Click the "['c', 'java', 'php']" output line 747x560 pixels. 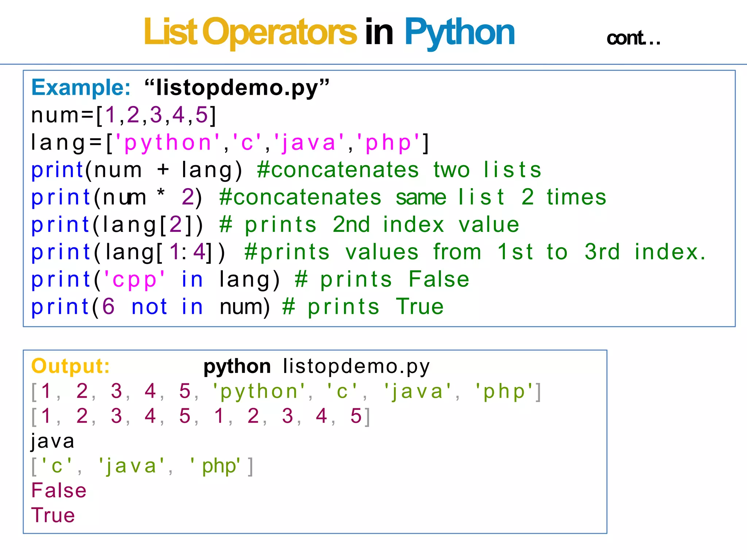142,466
